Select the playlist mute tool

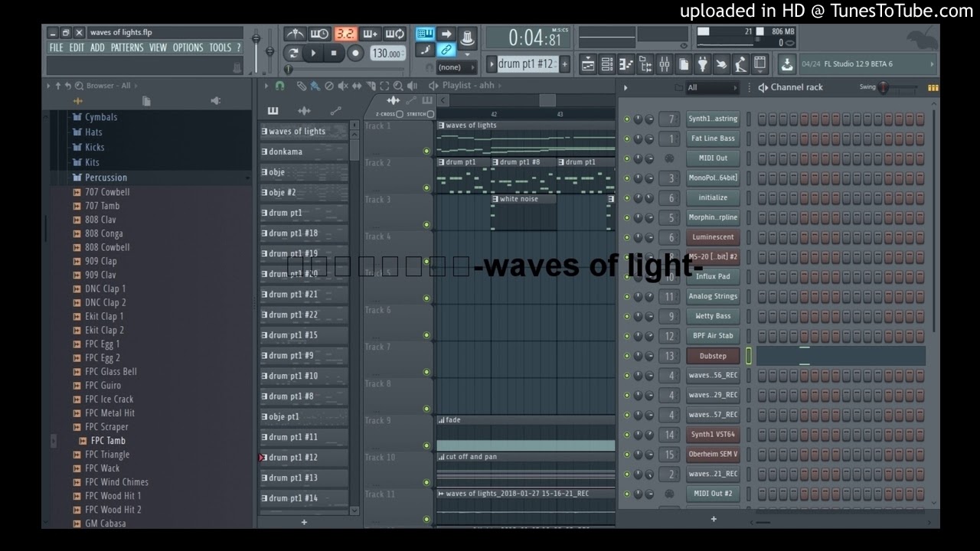[x=343, y=86]
